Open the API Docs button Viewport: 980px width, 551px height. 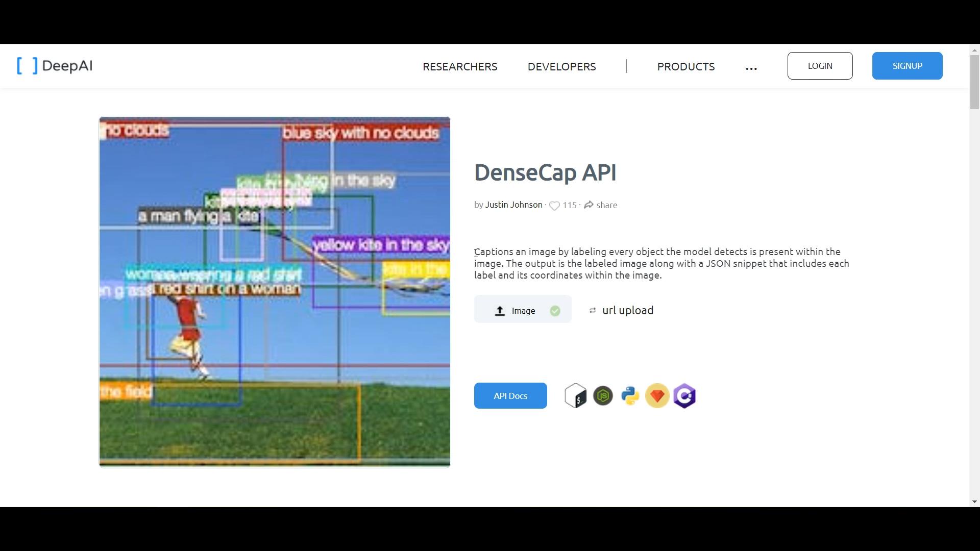pos(510,396)
